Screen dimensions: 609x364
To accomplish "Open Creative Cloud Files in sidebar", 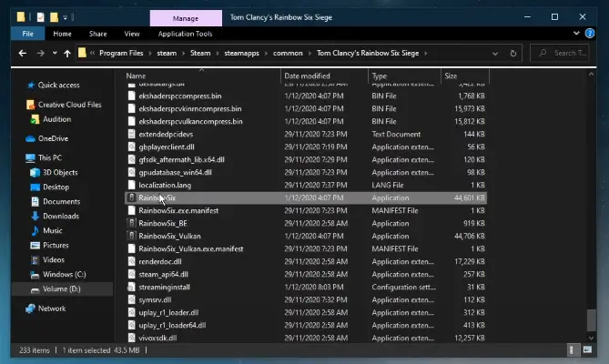I will (x=69, y=105).
